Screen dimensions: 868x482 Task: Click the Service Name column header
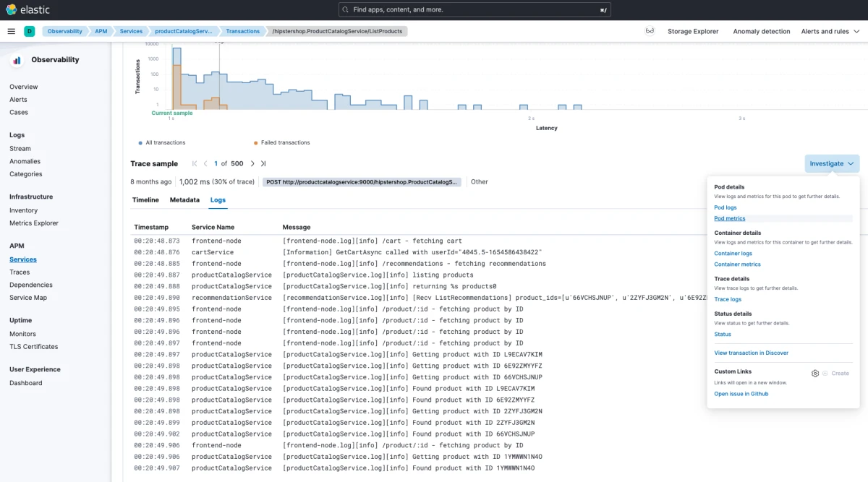click(213, 227)
